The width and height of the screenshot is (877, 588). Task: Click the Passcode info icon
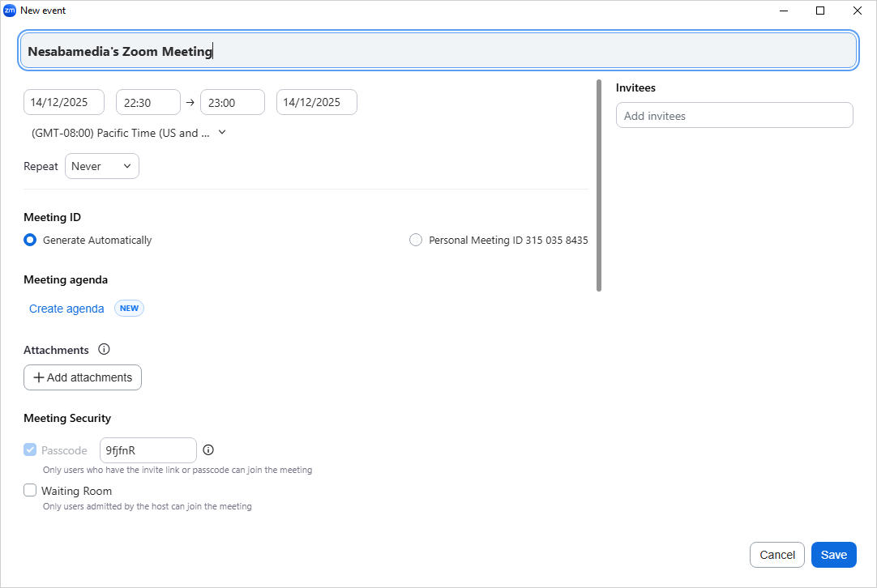208,450
